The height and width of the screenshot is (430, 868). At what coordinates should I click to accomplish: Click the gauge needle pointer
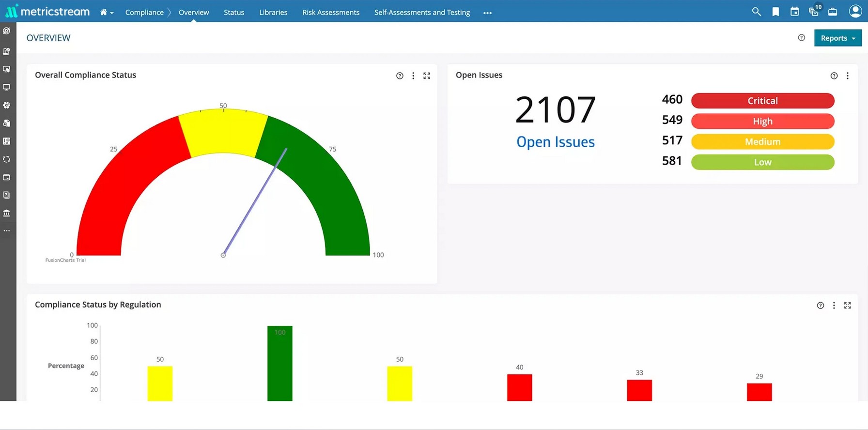pos(255,202)
